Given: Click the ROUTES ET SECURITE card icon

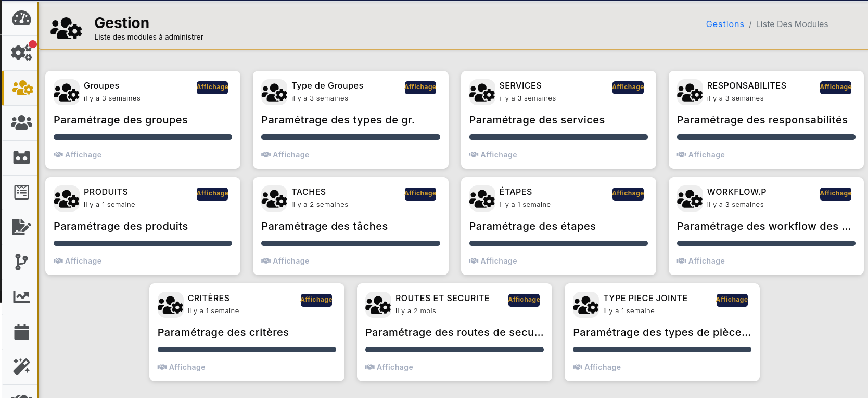Looking at the screenshot, I should tap(378, 305).
